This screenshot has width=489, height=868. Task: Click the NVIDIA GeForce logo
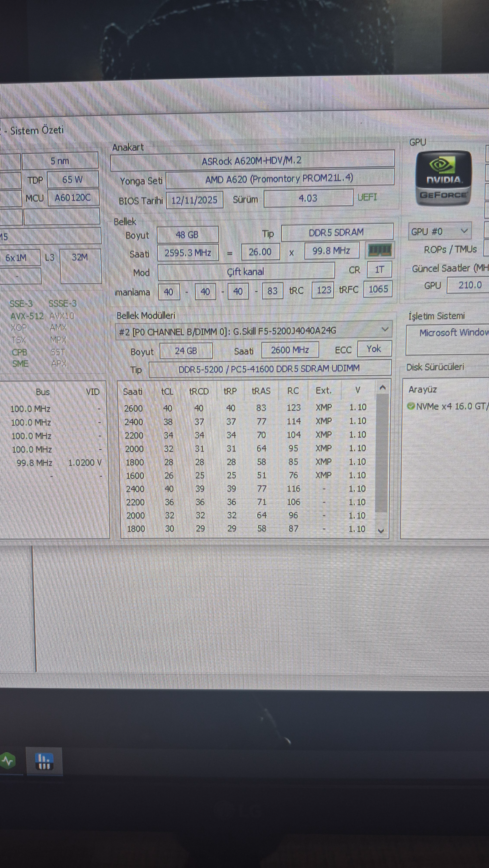pos(443,178)
